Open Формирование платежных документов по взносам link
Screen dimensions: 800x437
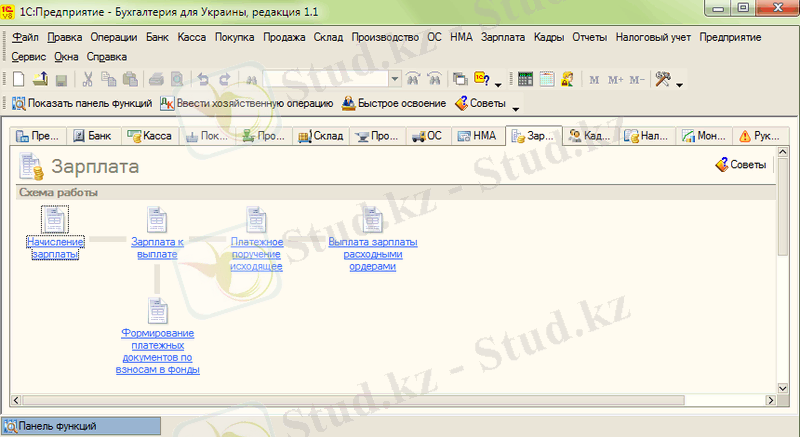point(158,351)
